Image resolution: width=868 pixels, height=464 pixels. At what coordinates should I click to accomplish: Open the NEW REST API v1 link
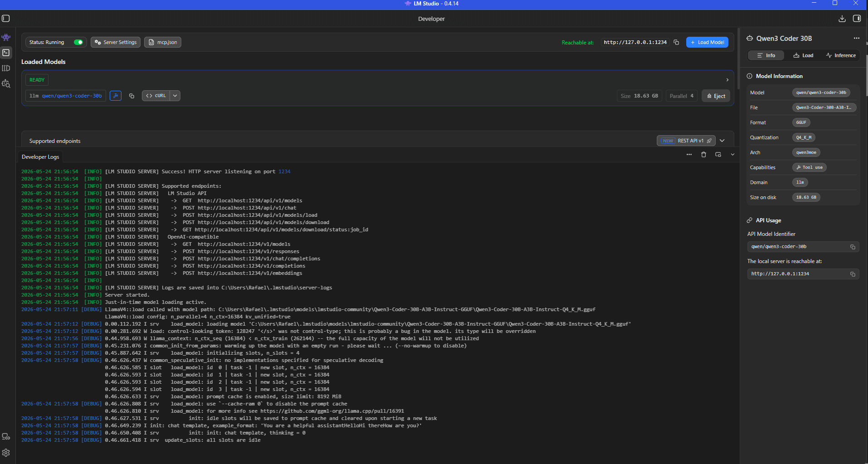coord(686,141)
